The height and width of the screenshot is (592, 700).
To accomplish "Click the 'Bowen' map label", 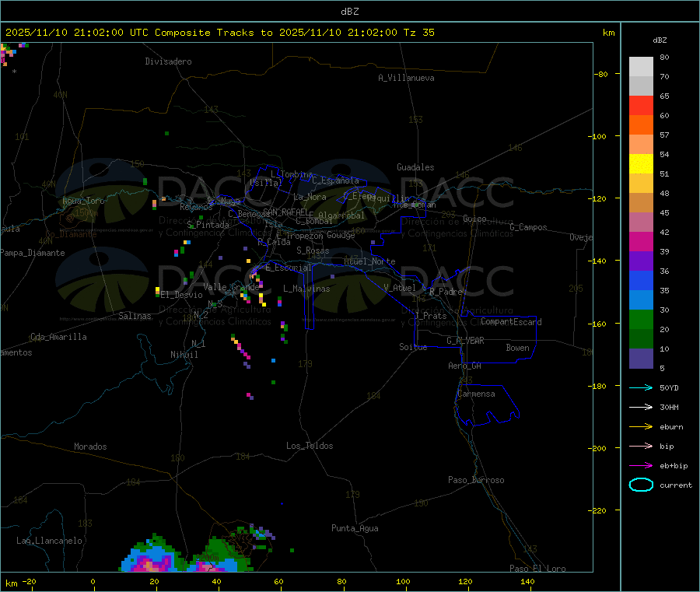I will (517, 348).
